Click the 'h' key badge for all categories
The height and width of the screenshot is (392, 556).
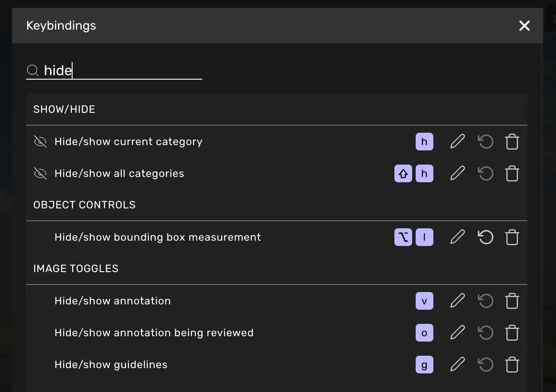click(425, 173)
